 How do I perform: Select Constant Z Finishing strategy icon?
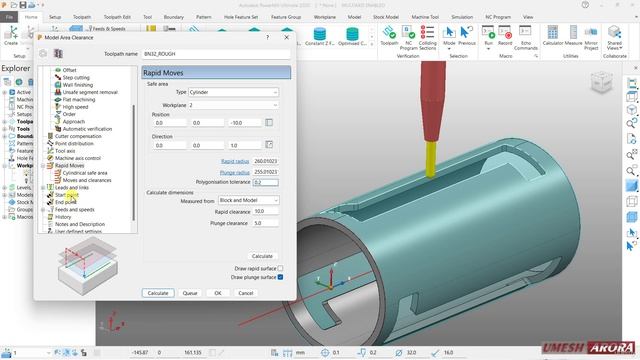320,33
